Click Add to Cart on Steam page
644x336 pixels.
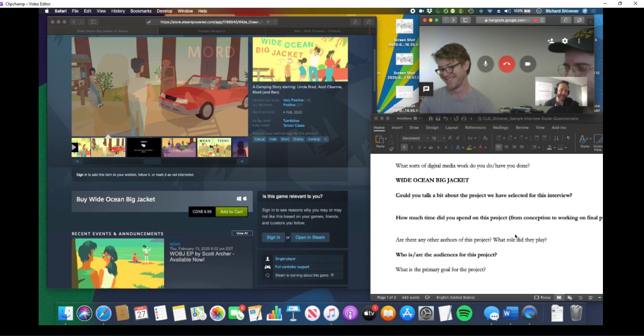point(232,212)
